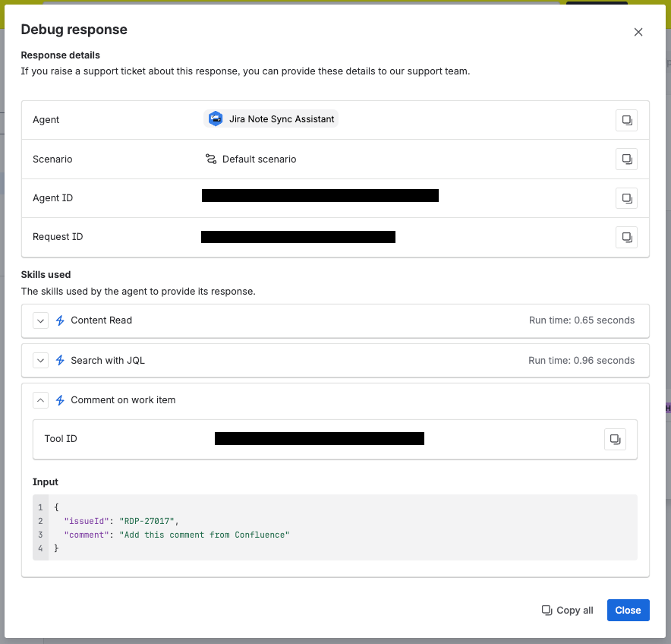This screenshot has width=671, height=644.
Task: Click the Tool ID row label
Action: (x=61, y=438)
